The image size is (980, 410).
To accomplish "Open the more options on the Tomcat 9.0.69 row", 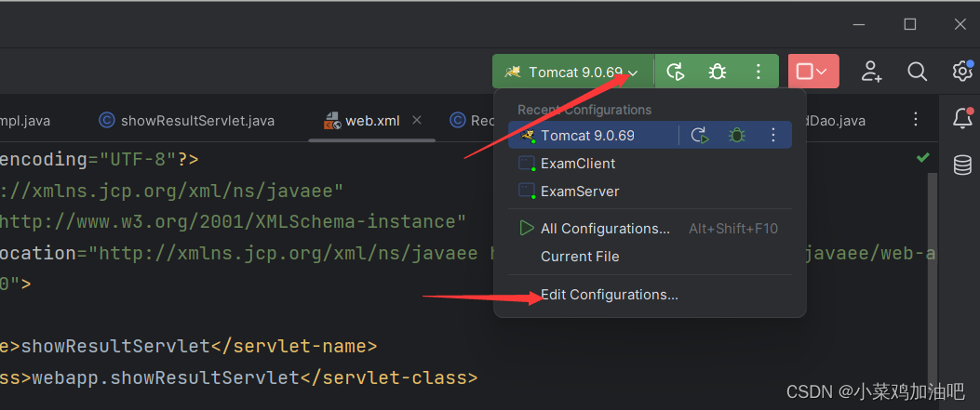I will pos(773,135).
